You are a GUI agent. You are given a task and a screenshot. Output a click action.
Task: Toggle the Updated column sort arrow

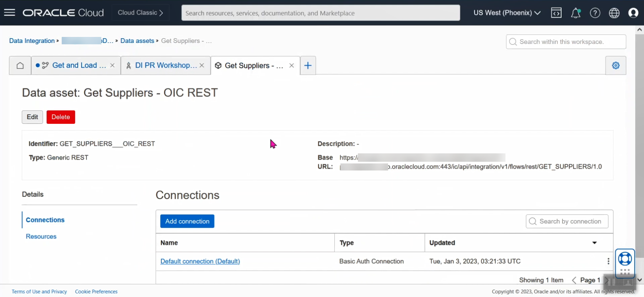point(594,243)
